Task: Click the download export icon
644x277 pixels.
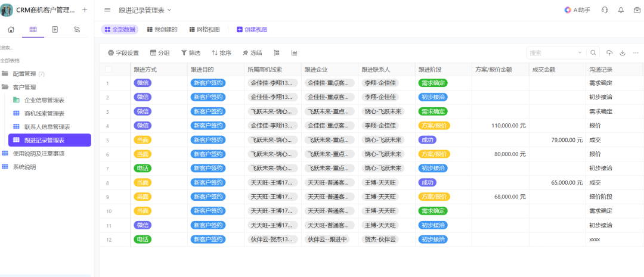Action: pos(623,53)
